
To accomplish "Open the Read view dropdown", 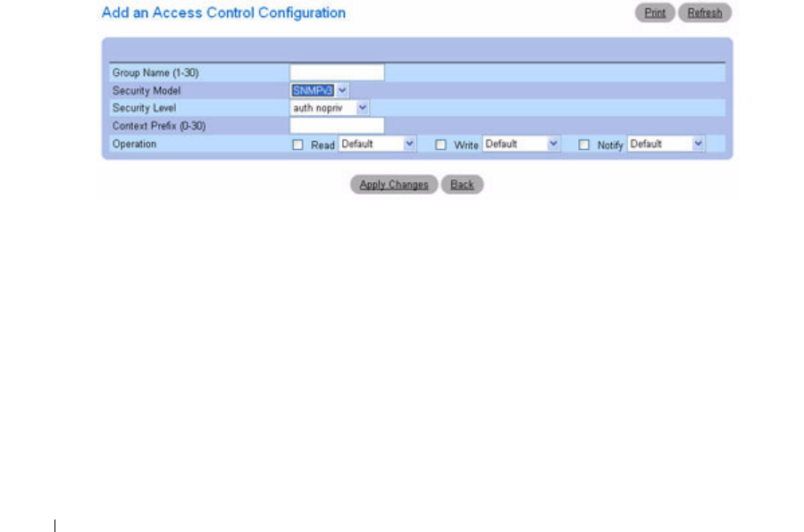I will [x=377, y=144].
